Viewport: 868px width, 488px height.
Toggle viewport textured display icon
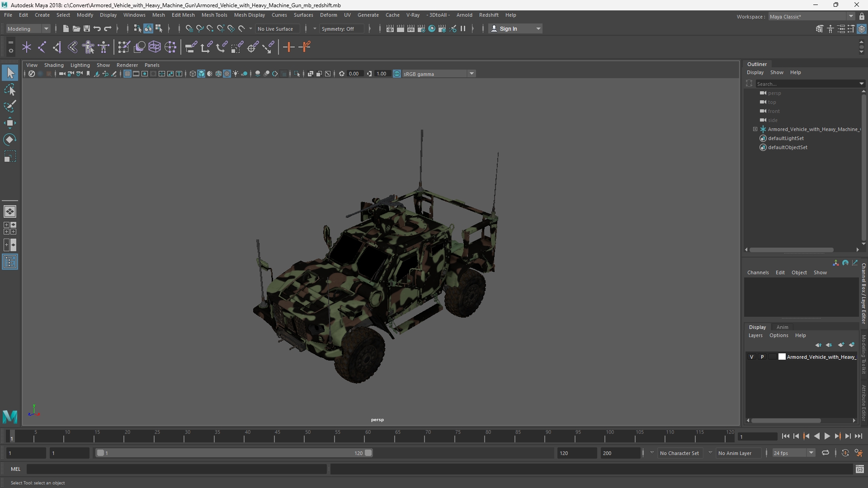pyautogui.click(x=227, y=74)
